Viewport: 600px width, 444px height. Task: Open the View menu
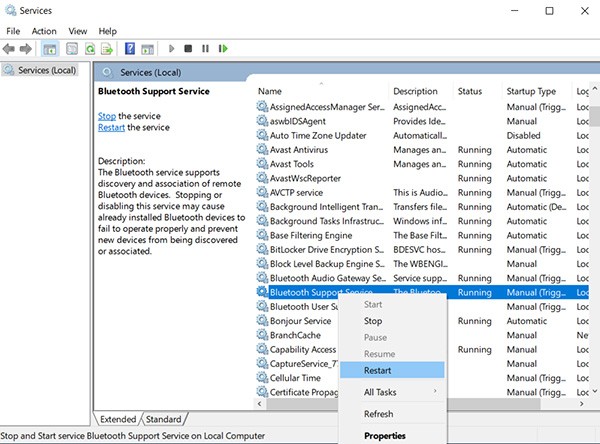click(x=78, y=31)
